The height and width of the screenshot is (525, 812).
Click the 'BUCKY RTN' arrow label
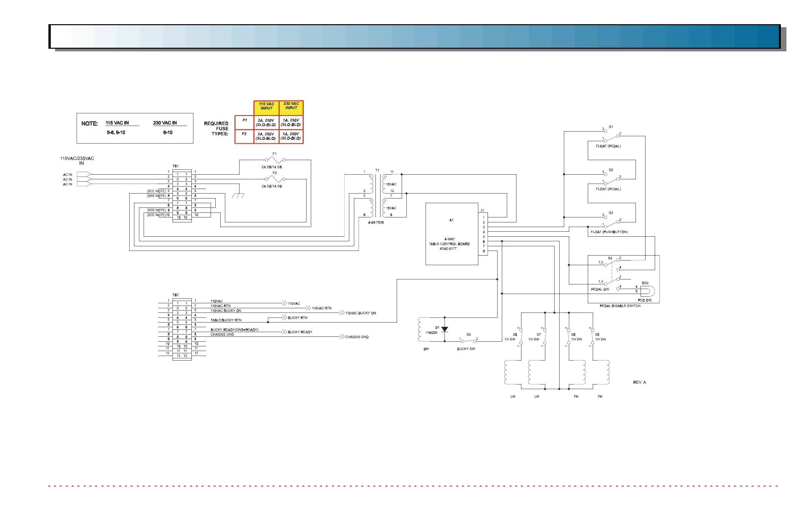click(x=298, y=318)
